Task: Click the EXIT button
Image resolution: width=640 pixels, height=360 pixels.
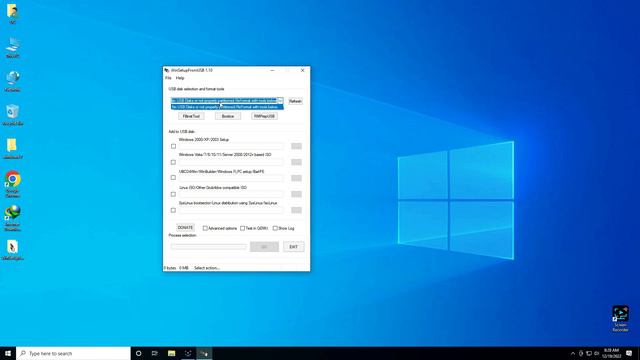Action: coord(293,247)
